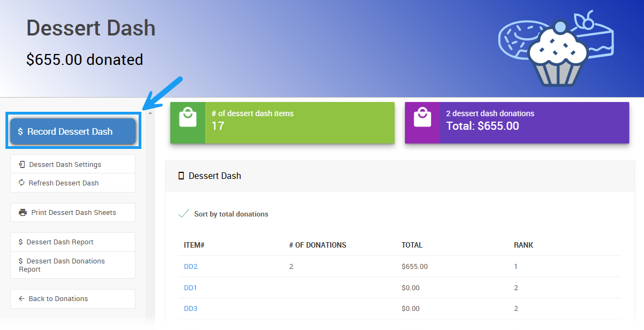Open the Dessert Dash Report
The height and width of the screenshot is (330, 644).
point(59,242)
